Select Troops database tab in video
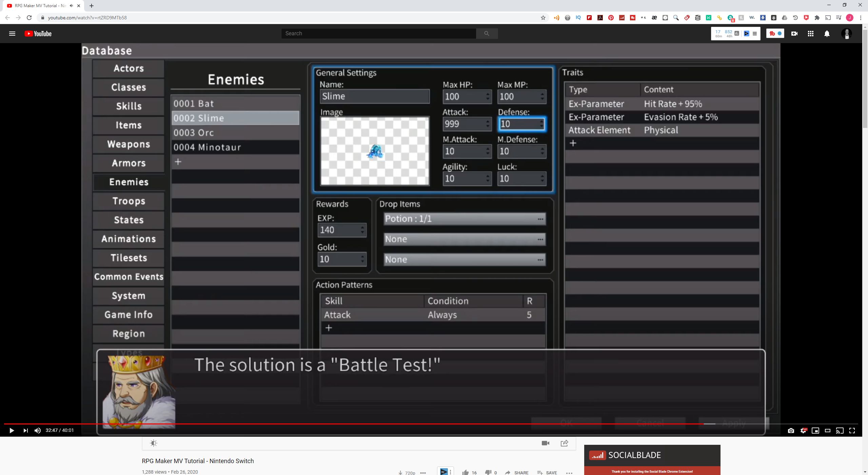The width and height of the screenshot is (868, 475). point(129,201)
